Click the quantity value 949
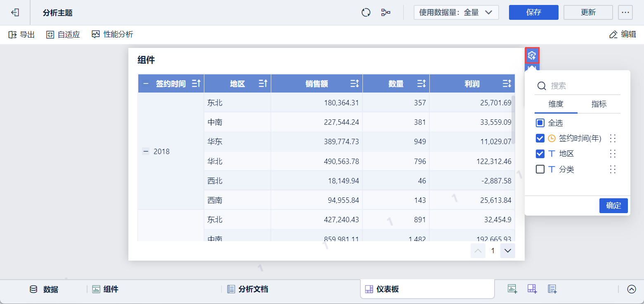This screenshot has width=644, height=304. (420, 142)
